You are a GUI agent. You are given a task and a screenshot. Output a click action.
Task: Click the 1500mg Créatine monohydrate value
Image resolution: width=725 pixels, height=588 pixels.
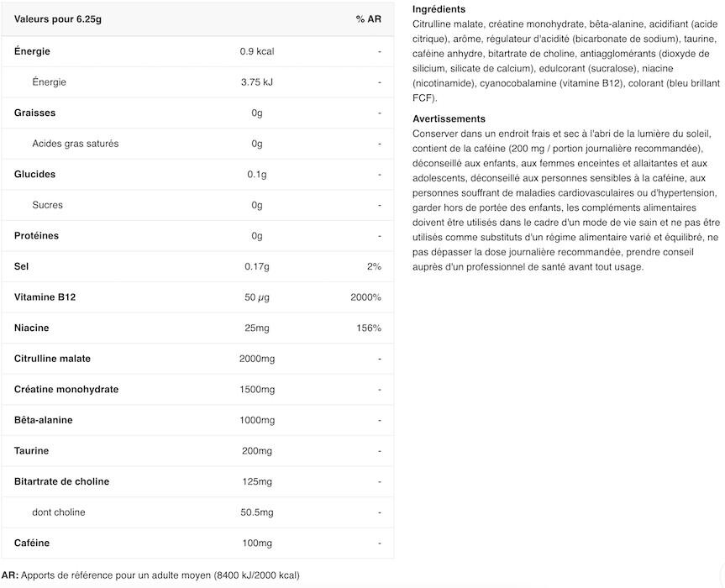(x=257, y=390)
